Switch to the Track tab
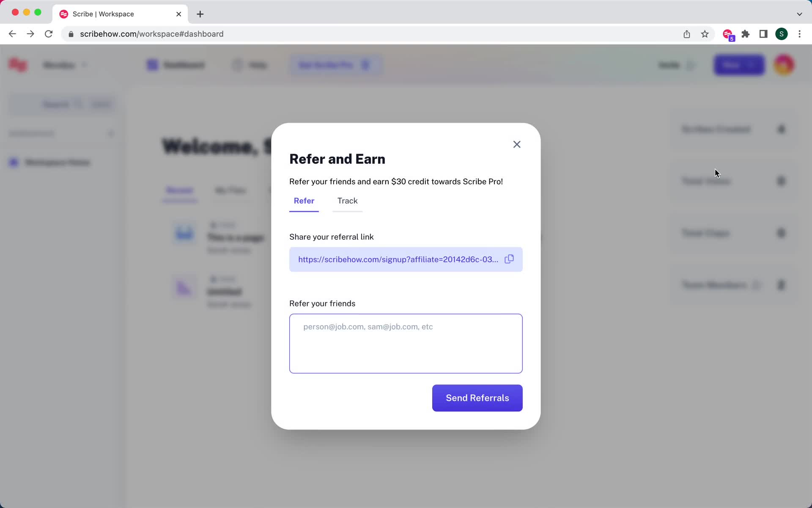 coord(347,201)
